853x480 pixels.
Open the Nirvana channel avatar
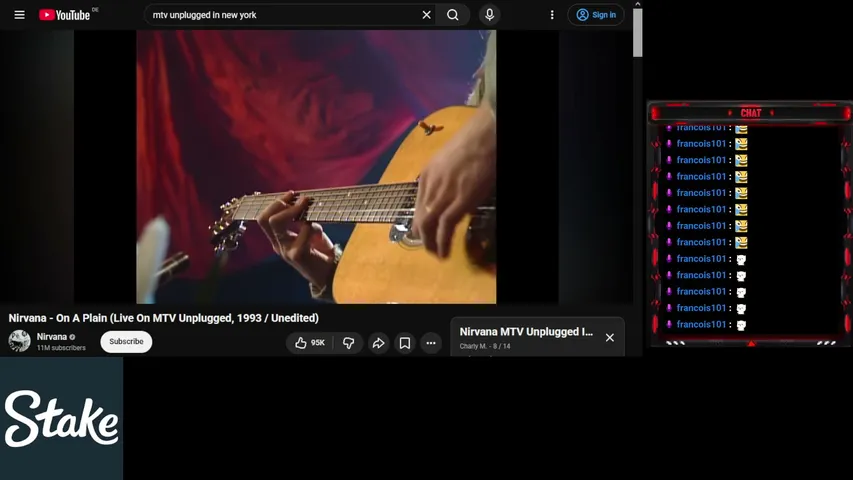click(20, 341)
